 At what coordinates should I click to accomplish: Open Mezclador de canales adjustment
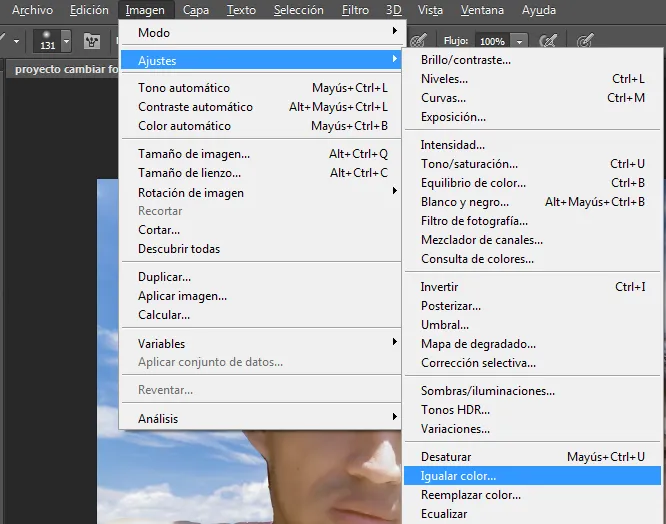[533, 240]
